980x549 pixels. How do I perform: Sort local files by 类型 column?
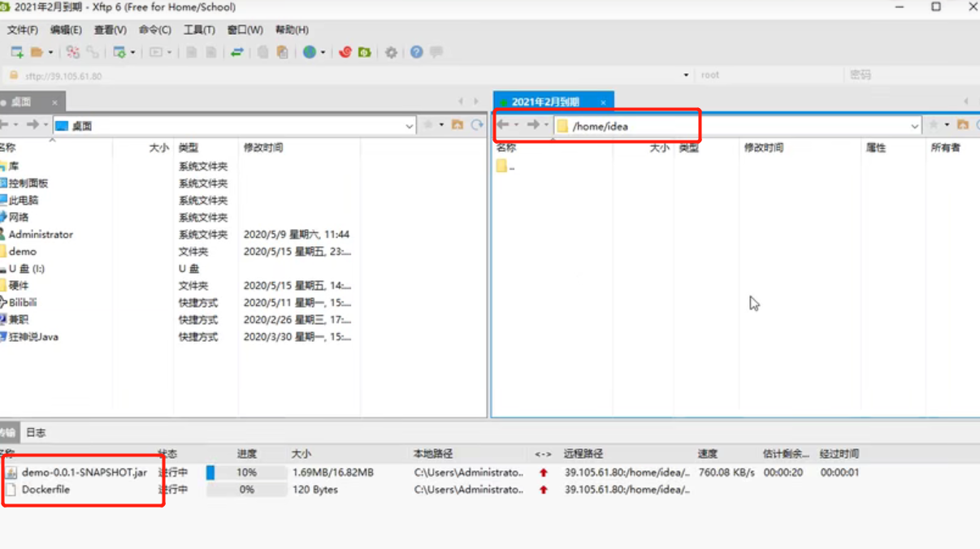click(x=189, y=148)
